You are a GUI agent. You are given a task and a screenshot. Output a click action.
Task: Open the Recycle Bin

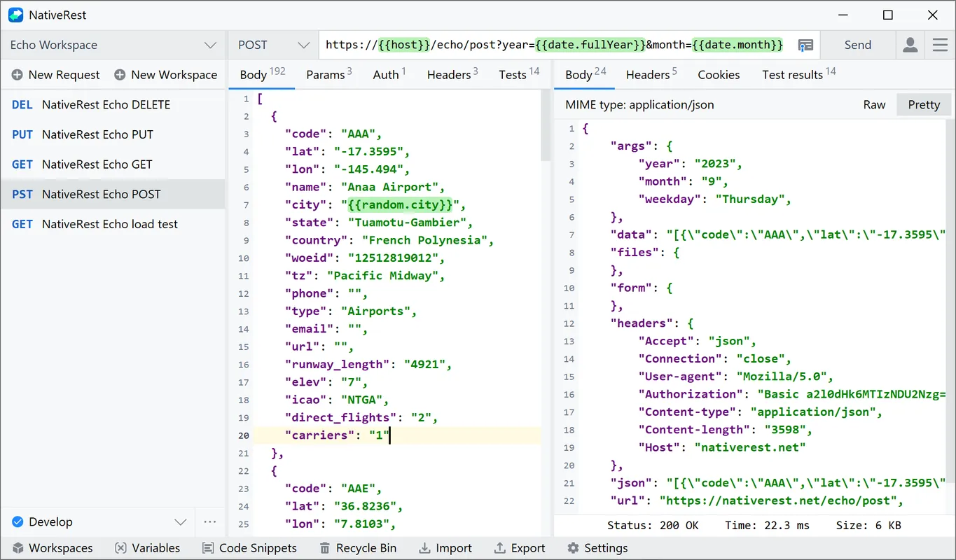(359, 547)
